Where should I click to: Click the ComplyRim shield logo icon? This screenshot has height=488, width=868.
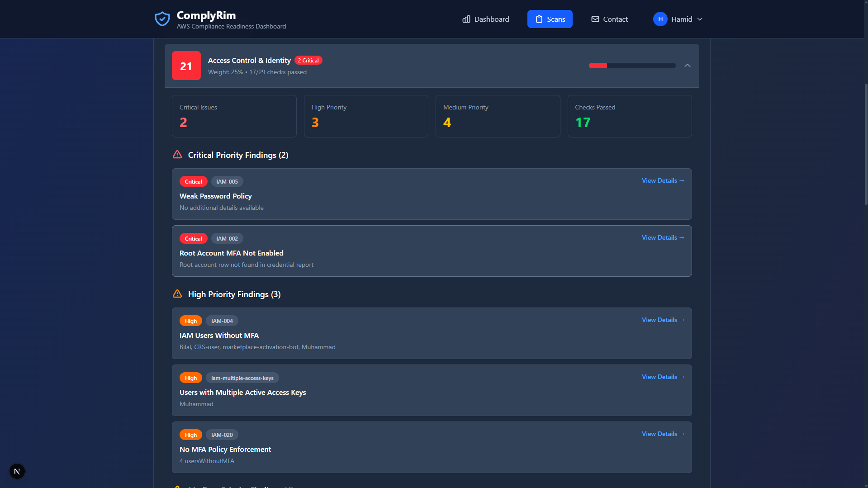[x=162, y=19]
